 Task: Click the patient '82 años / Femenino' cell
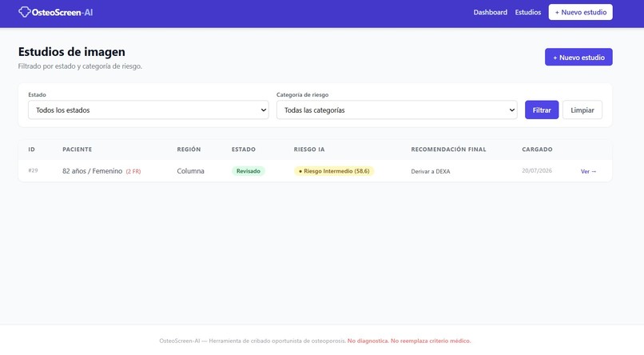(x=93, y=171)
